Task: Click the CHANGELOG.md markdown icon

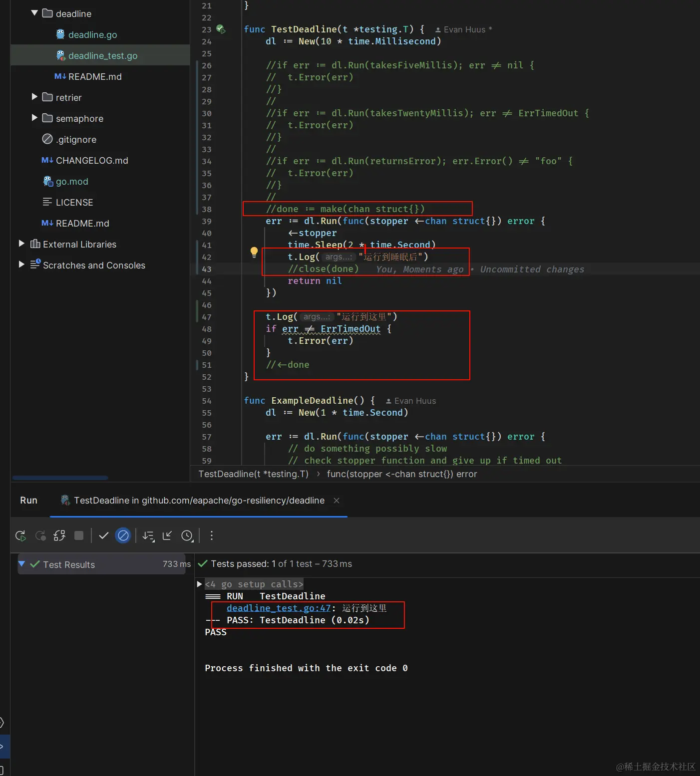Action: pyautogui.click(x=47, y=160)
